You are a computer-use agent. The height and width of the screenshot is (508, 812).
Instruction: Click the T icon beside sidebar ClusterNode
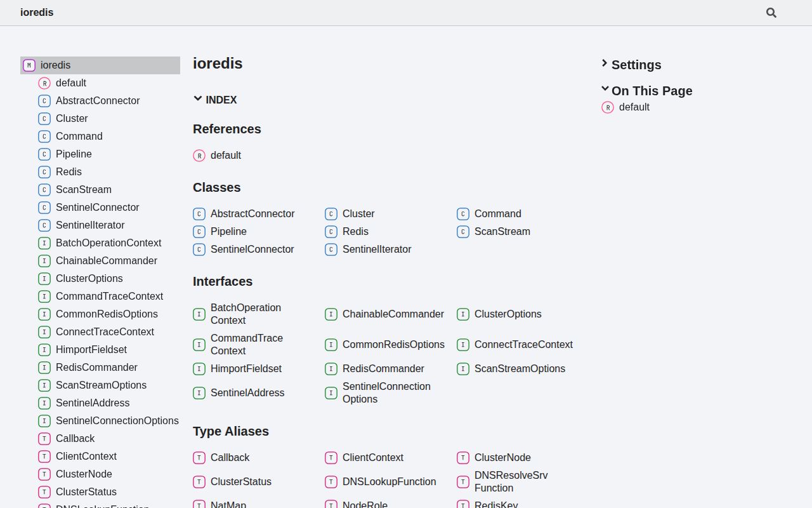(44, 474)
